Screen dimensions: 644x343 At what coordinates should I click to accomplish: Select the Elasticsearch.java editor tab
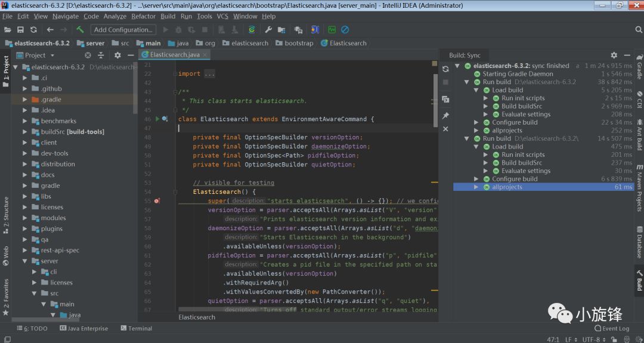[x=174, y=54]
